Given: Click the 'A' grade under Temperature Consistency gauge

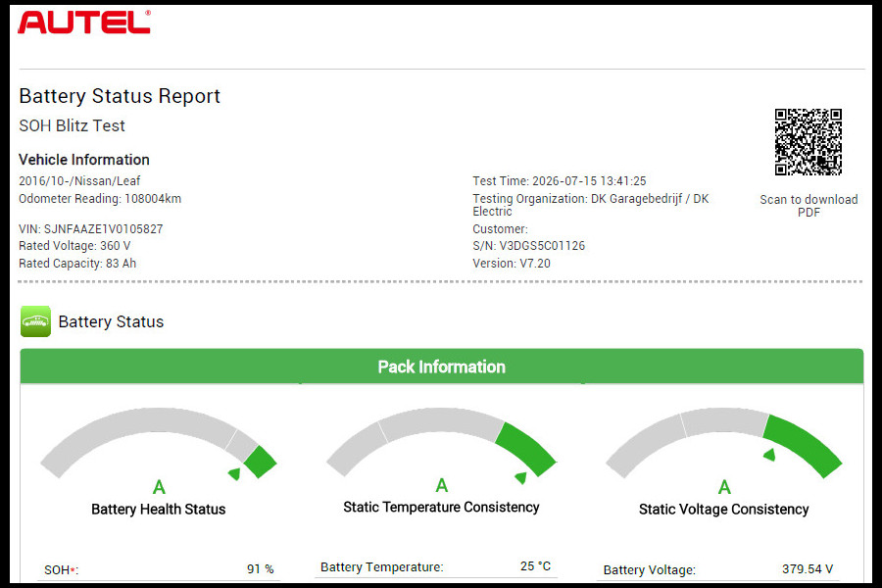Looking at the screenshot, I should 442,485.
